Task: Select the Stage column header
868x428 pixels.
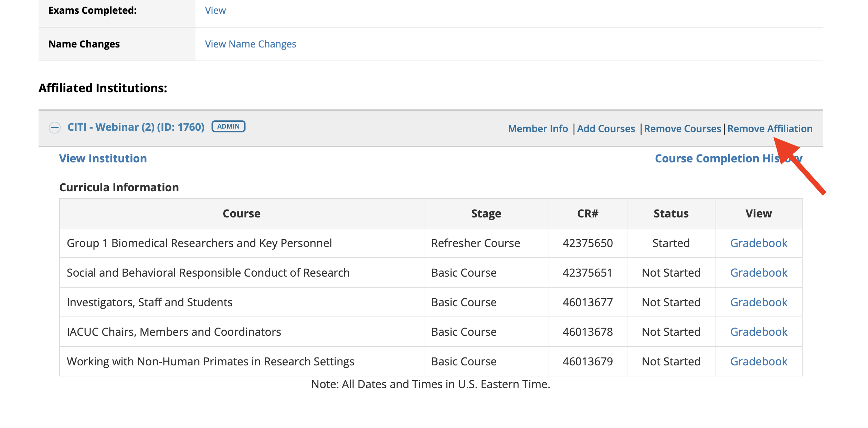Action: click(x=486, y=213)
